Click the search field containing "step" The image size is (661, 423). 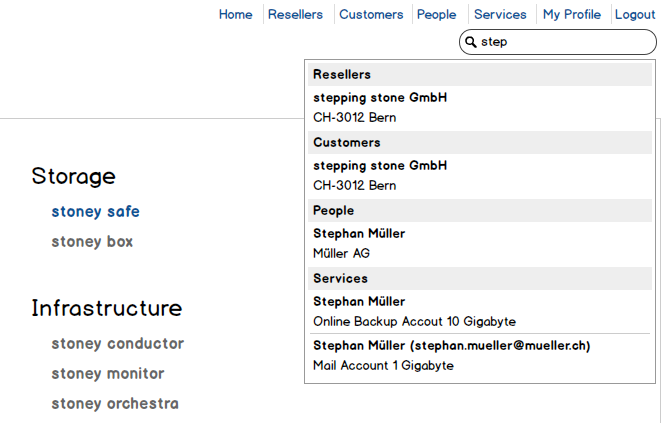565,43
